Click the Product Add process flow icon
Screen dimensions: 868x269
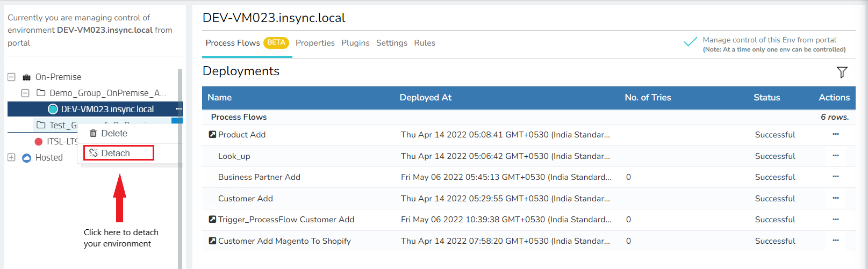click(x=212, y=135)
